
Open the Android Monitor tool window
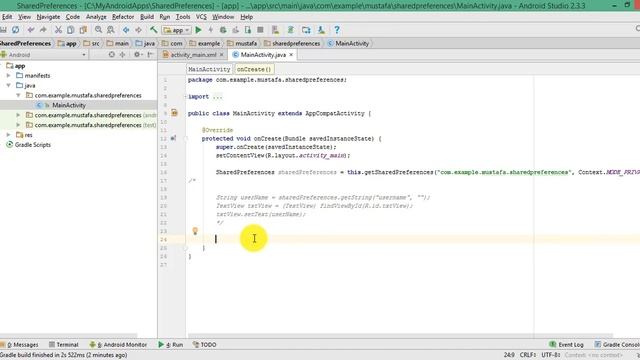118,345
